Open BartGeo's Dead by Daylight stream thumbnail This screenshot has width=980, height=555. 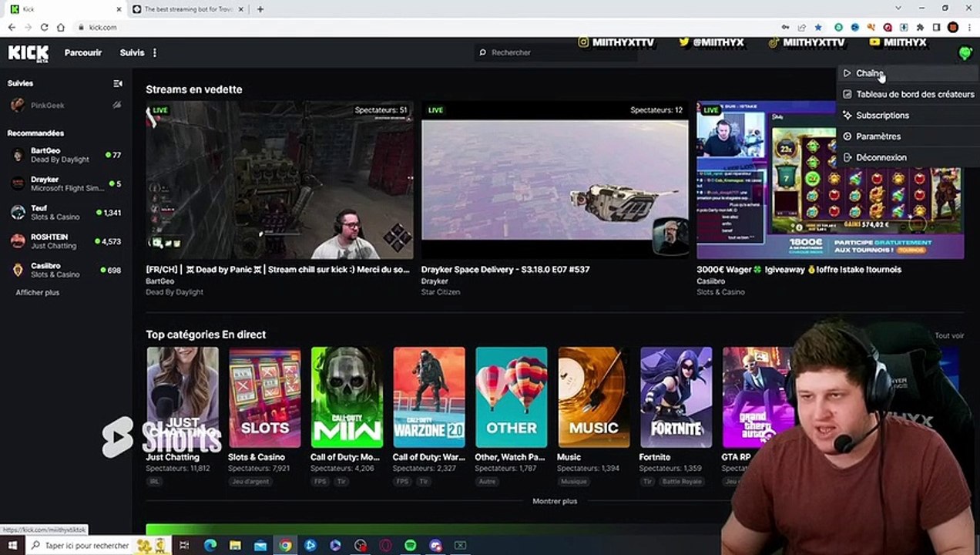[x=279, y=180]
